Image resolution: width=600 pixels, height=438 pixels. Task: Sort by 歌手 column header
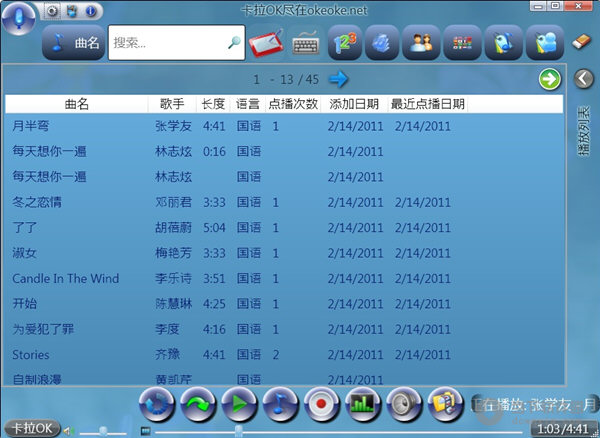tap(172, 104)
